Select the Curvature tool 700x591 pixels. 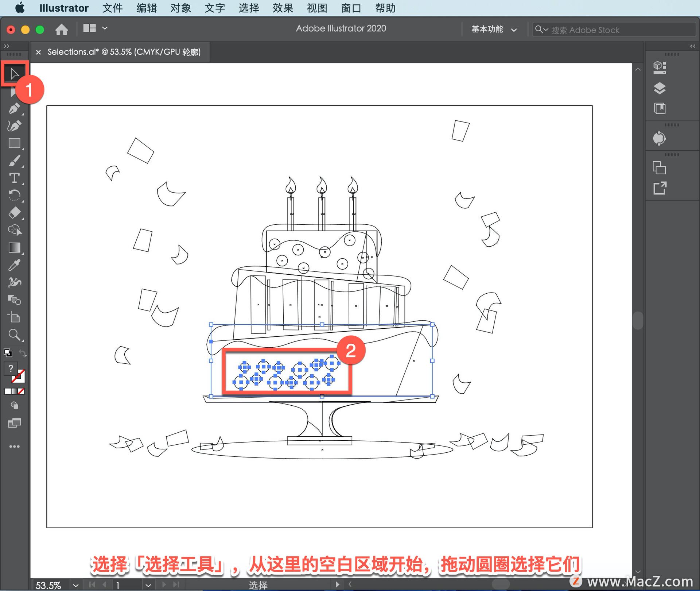tap(14, 126)
